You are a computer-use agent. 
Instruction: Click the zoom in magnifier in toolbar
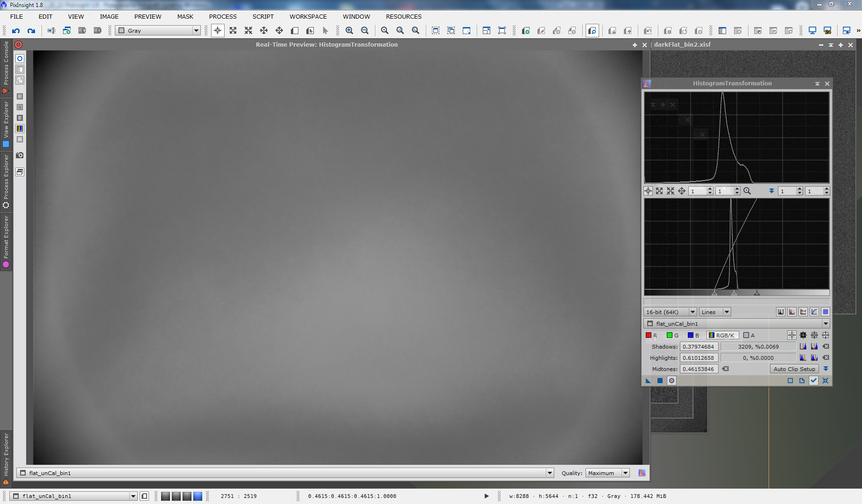coord(349,31)
